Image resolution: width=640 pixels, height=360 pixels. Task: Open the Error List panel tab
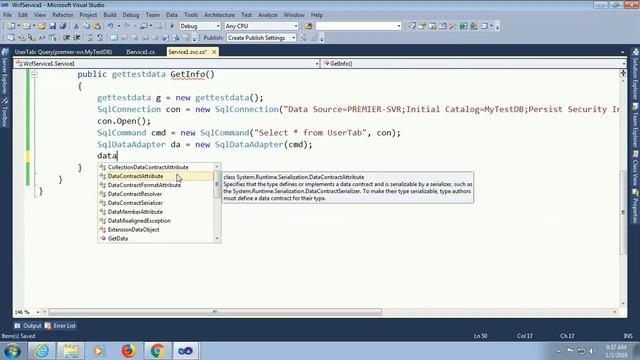click(60, 326)
